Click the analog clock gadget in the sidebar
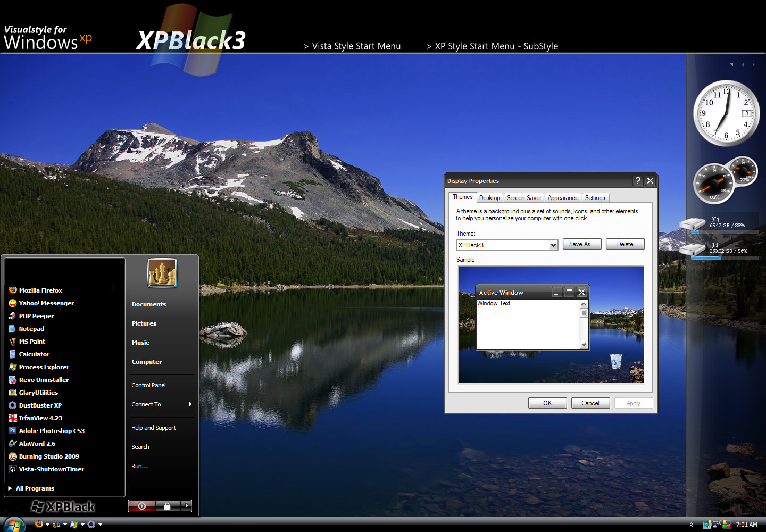Screen dimensions: 766x532 coord(726,113)
